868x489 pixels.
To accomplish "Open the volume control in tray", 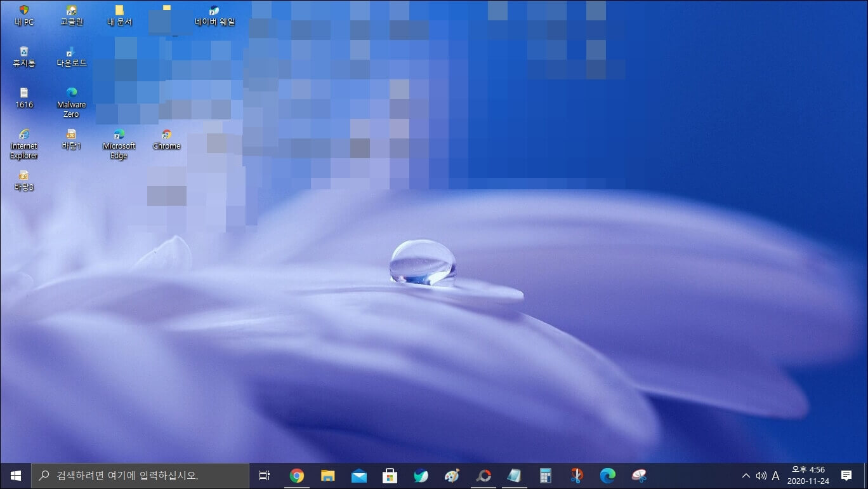I will point(761,476).
